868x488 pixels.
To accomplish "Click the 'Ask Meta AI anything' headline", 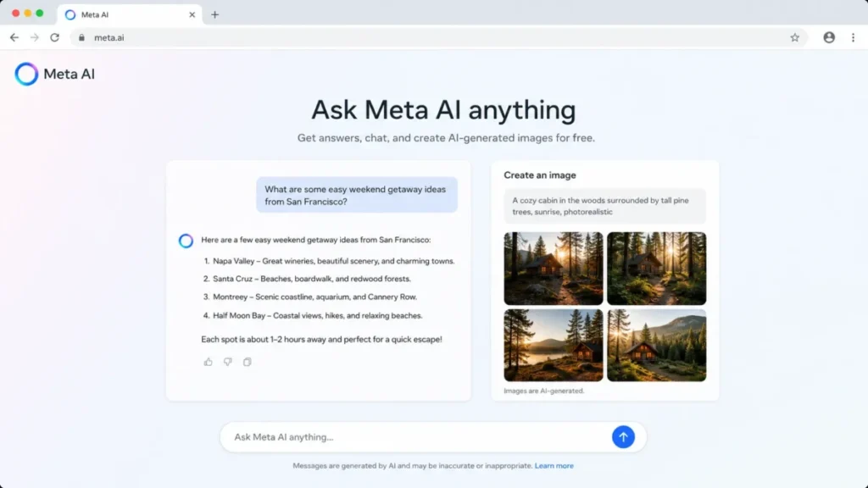I will tap(443, 109).
